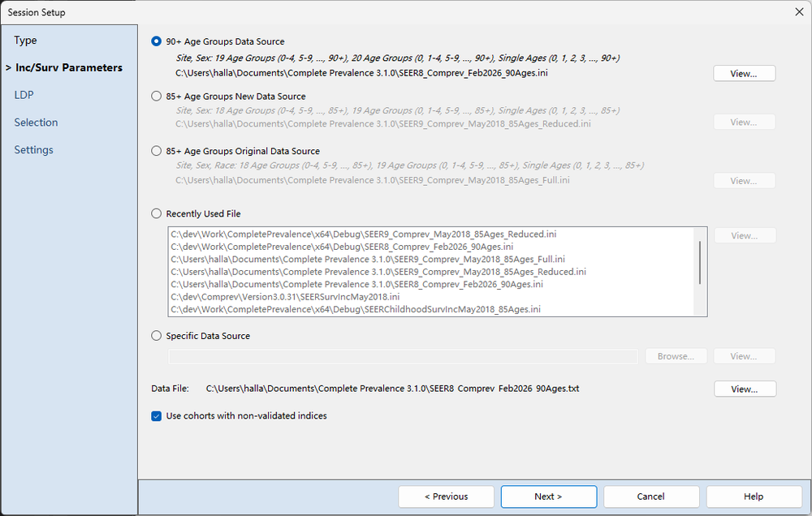Pick the first SEER9_Comprev_May2018_85Ages_Reduced.ini recent entry
The width and height of the screenshot is (812, 516).
[364, 234]
